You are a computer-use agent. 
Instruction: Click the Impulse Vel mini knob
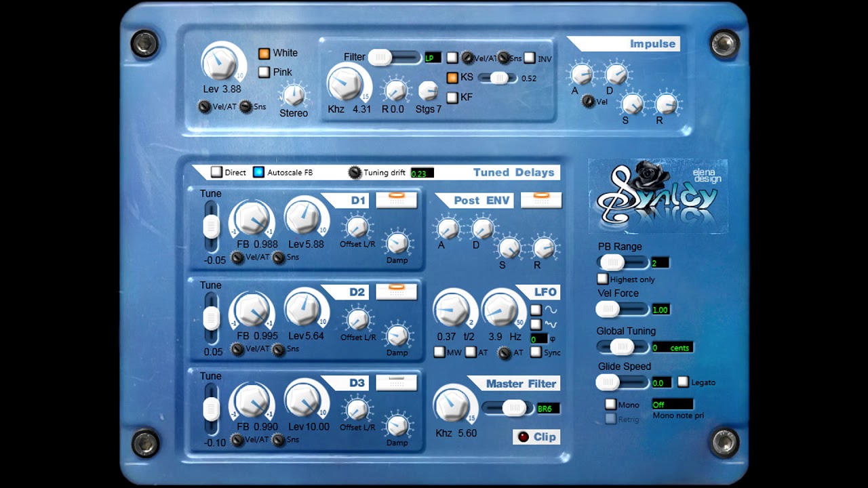tap(588, 102)
